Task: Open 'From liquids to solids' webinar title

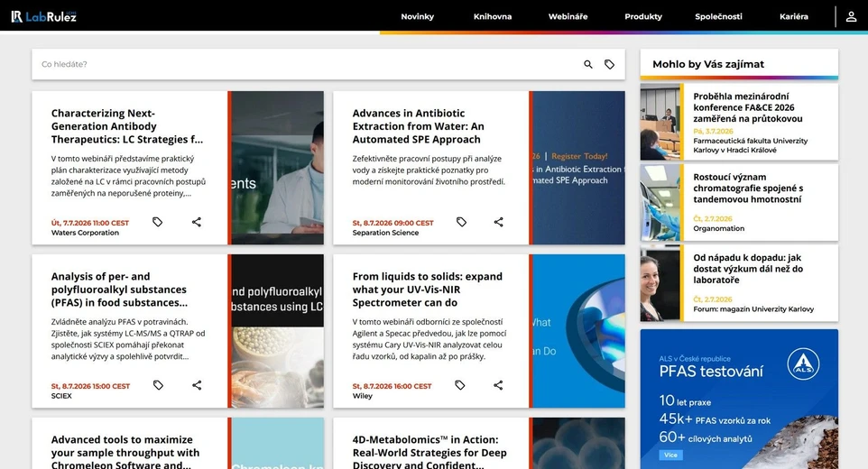Action: click(x=428, y=290)
